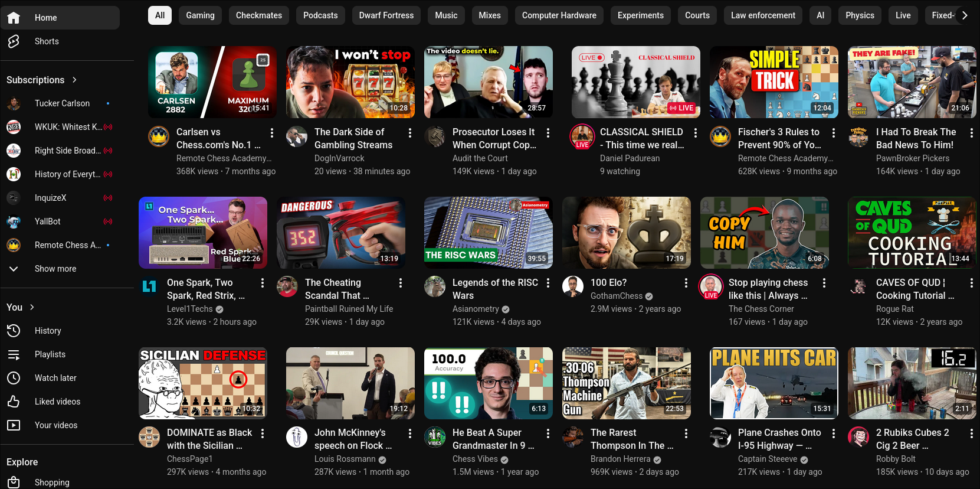Click the '368K views · 7 months ago' text
This screenshot has width=980, height=489.
226,171
